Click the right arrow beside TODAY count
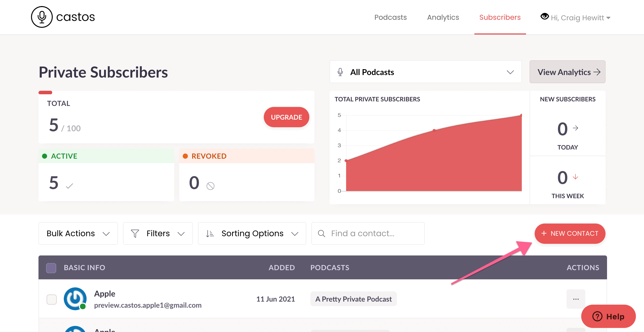644x332 pixels. (575, 128)
